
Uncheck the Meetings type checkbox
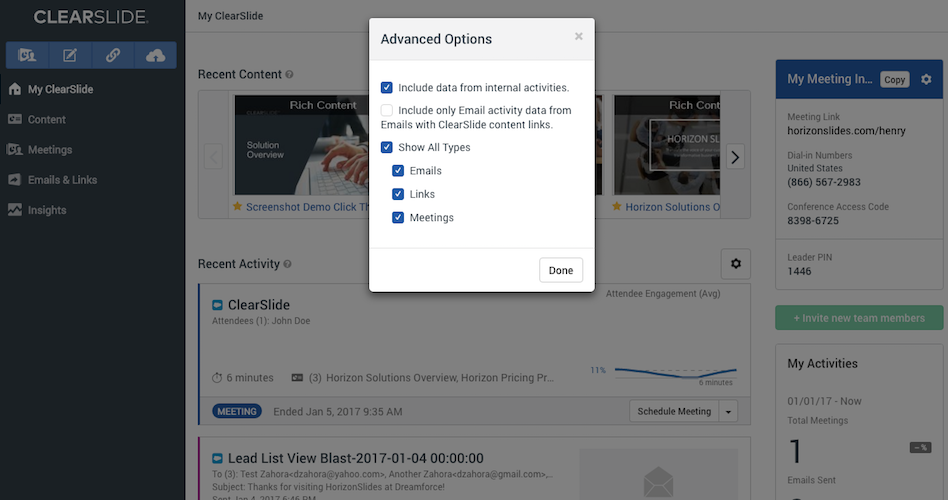tap(398, 218)
